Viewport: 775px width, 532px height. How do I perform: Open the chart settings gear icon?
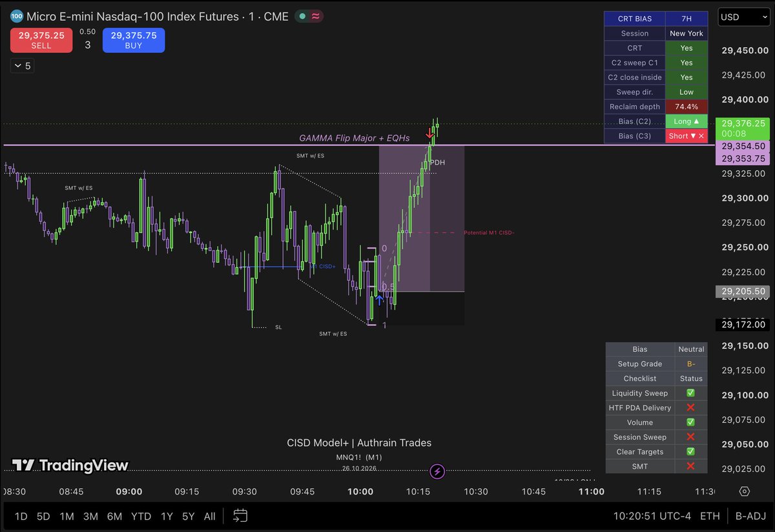[745, 491]
